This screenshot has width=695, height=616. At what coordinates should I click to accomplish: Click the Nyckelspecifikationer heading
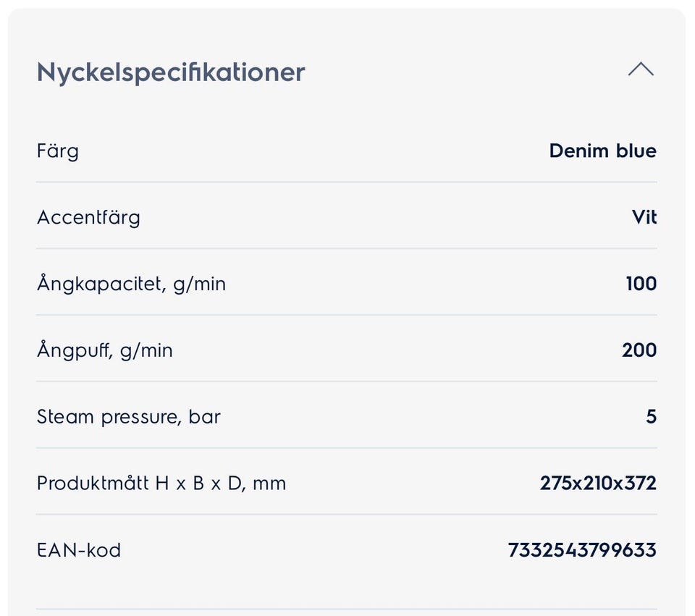[171, 72]
